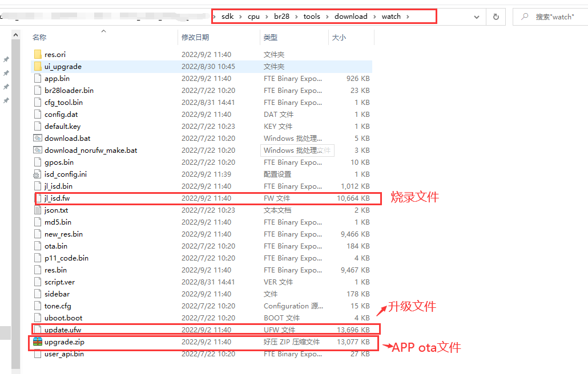Sort files by the 大小 column header
This screenshot has width=588, height=374.
pyautogui.click(x=339, y=38)
